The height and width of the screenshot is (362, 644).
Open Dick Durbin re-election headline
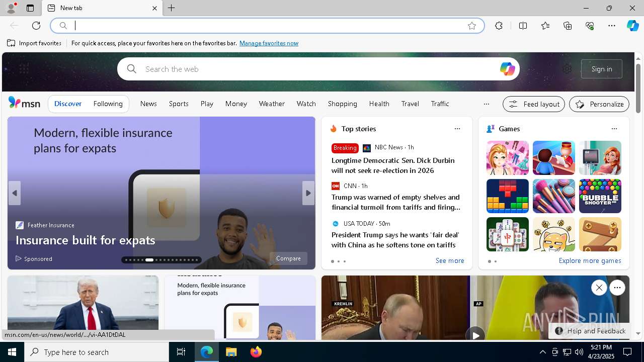[x=393, y=165]
